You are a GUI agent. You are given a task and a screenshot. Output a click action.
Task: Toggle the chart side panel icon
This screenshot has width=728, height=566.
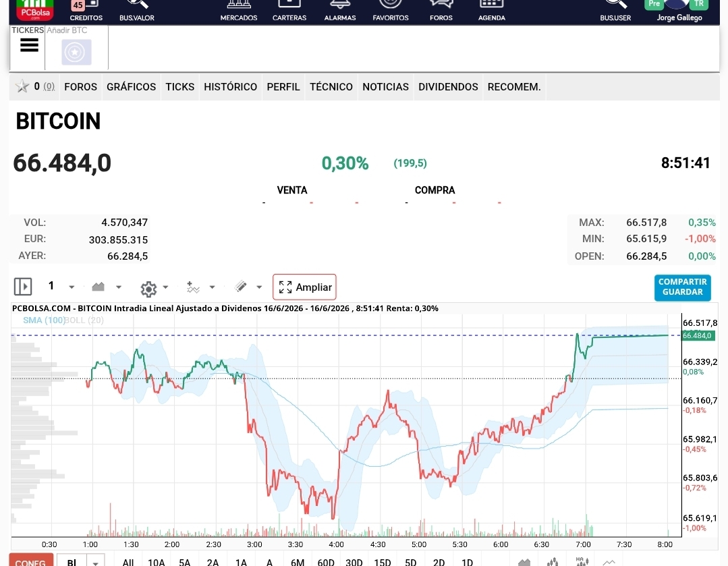click(23, 287)
